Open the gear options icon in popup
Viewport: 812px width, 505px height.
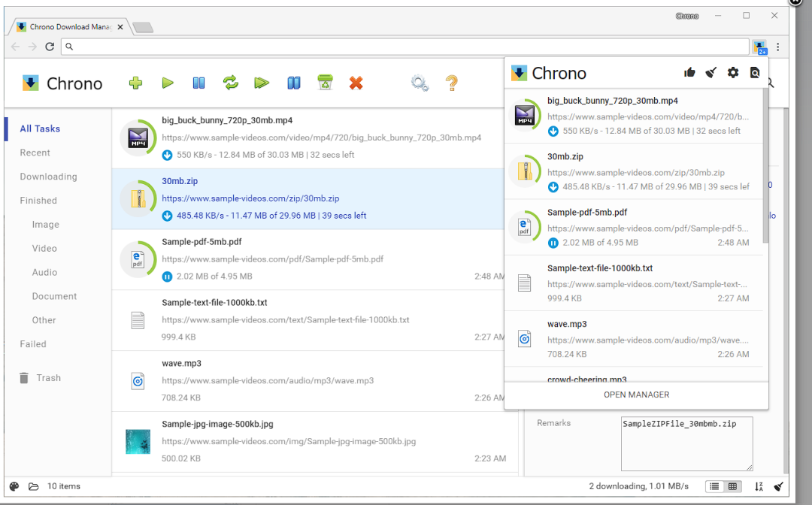(x=733, y=73)
